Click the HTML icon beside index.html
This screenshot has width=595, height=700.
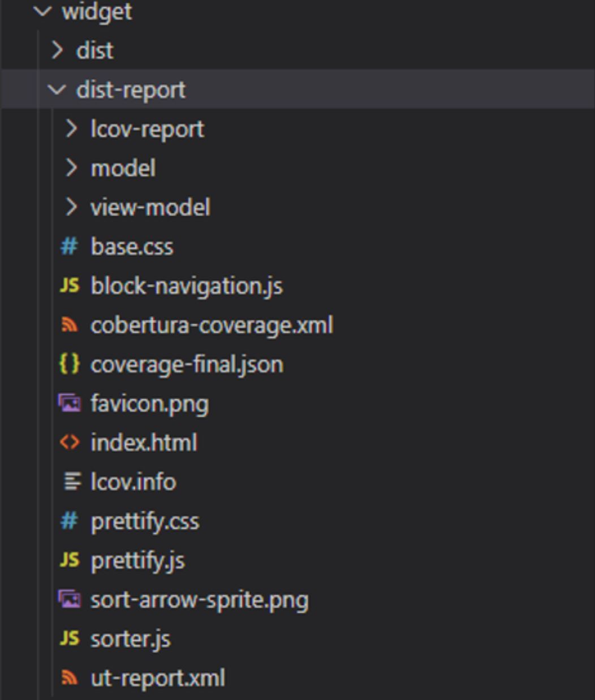(x=69, y=442)
